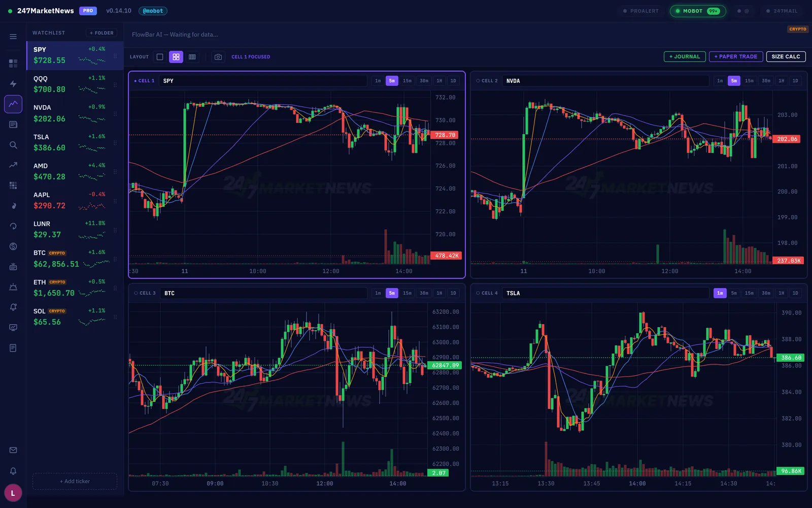
Task: Switch to the column layout
Action: [x=192, y=57]
